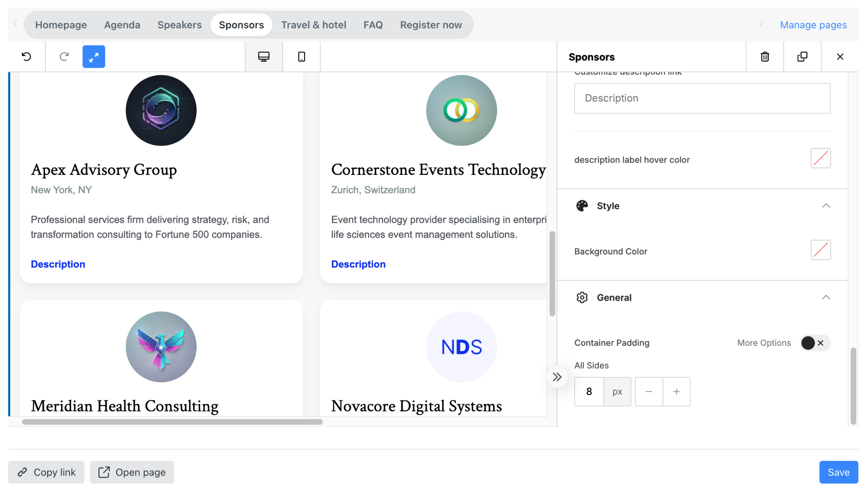Click the Save button
Viewport: 868px width, 495px height.
pyautogui.click(x=838, y=472)
